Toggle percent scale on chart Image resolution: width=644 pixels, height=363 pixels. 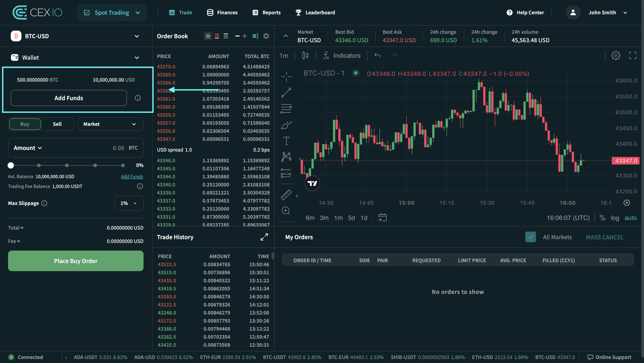(602, 218)
